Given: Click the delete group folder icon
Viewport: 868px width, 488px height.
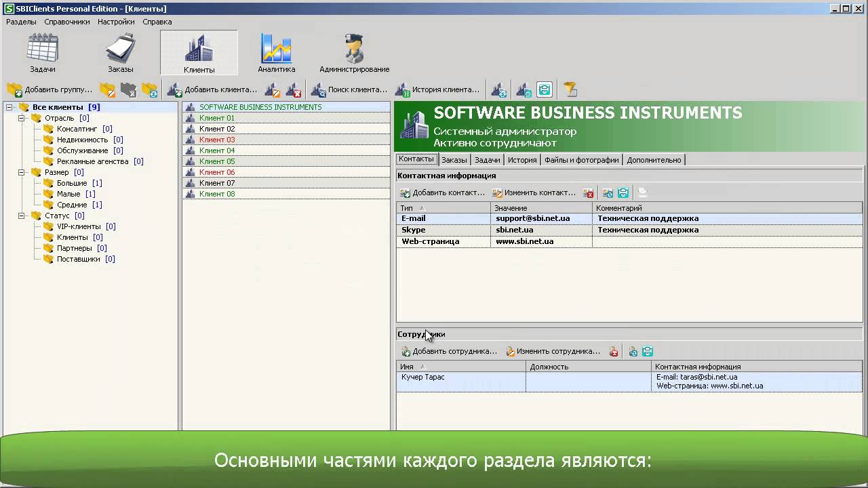Looking at the screenshot, I should click(x=128, y=89).
